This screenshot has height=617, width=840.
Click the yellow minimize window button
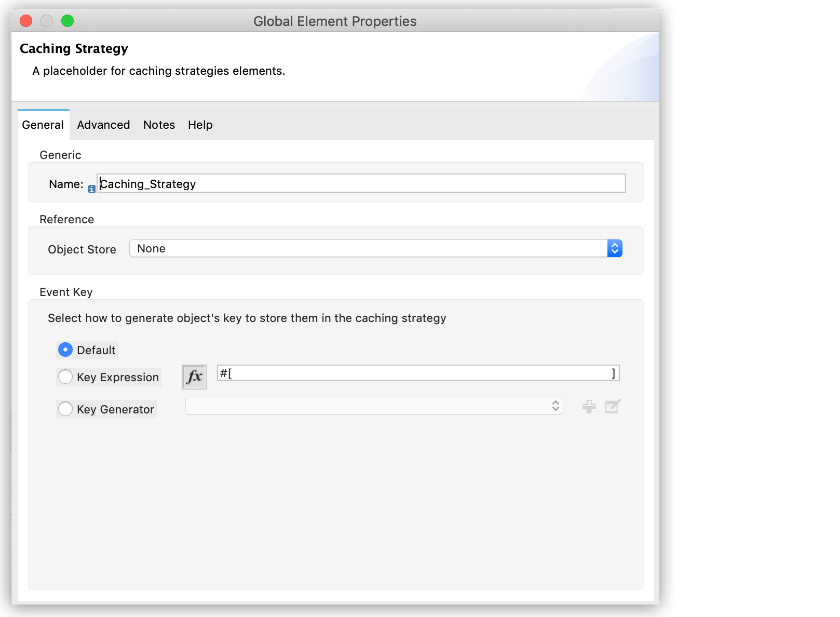[46, 21]
